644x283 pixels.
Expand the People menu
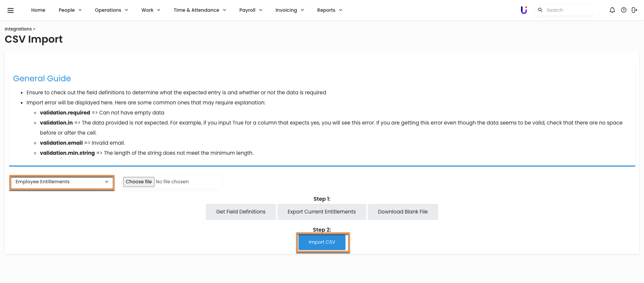(70, 10)
